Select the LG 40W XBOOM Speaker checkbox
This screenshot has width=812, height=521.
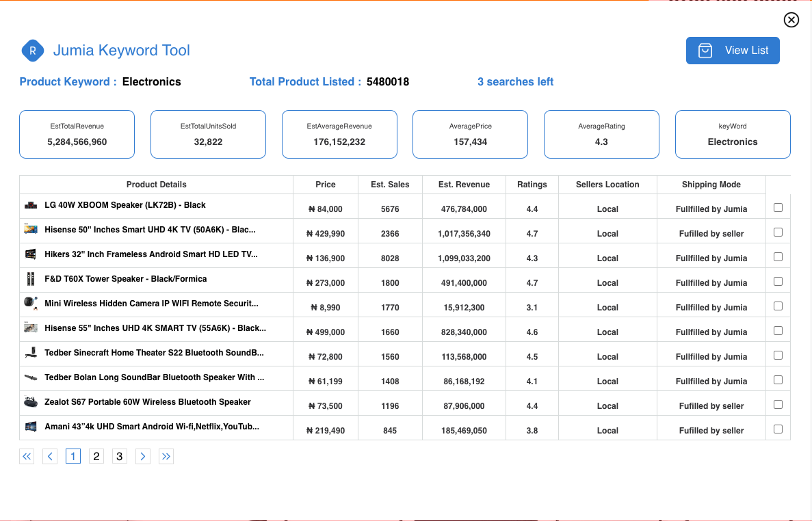click(778, 208)
